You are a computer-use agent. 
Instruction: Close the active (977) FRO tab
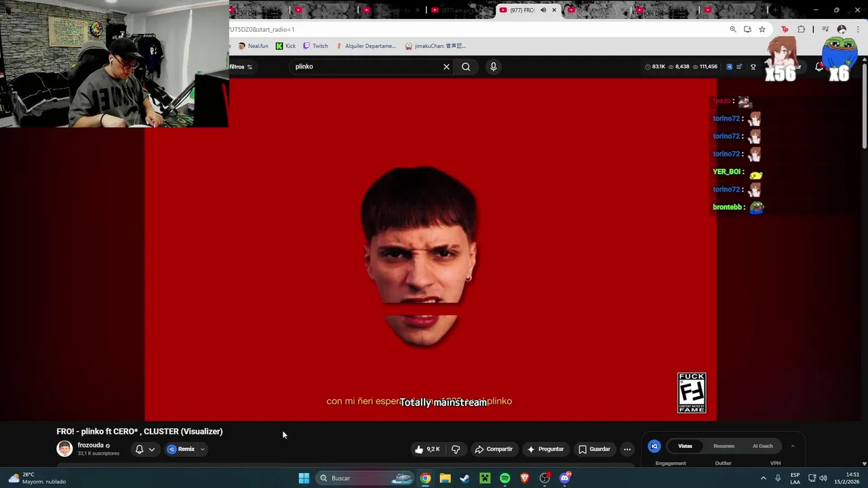pyautogui.click(x=554, y=10)
